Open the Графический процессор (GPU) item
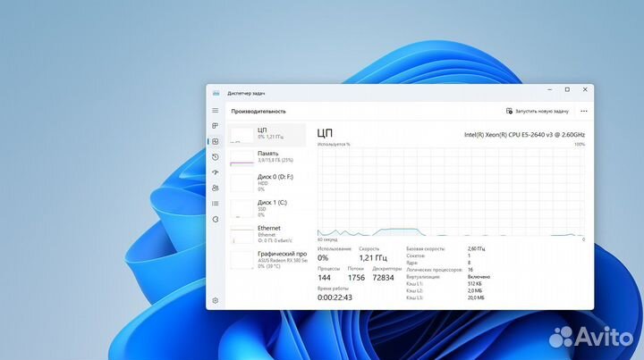This screenshot has height=360, width=644. (x=267, y=259)
